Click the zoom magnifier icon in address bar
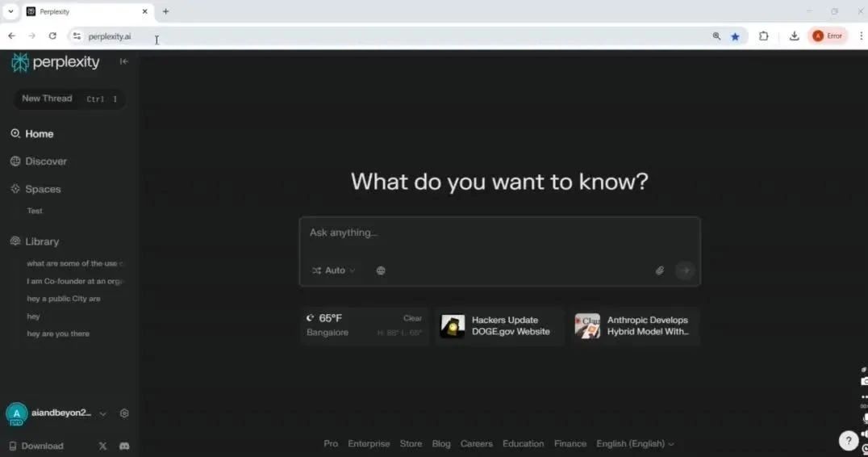 [x=717, y=36]
